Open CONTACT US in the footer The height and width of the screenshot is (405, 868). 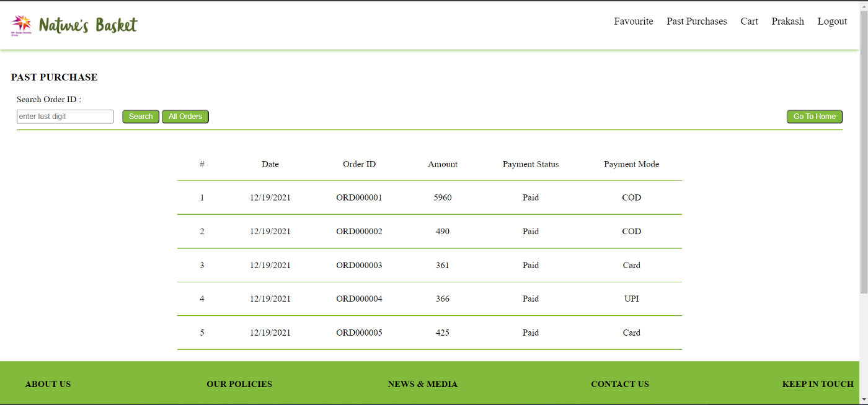[619, 384]
